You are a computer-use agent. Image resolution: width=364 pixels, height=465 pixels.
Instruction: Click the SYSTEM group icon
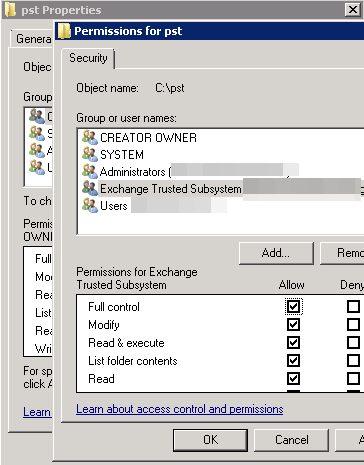point(90,154)
